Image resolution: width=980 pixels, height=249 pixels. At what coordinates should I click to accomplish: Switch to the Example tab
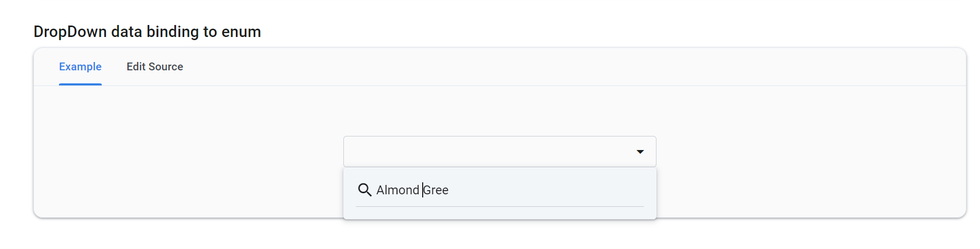(80, 67)
